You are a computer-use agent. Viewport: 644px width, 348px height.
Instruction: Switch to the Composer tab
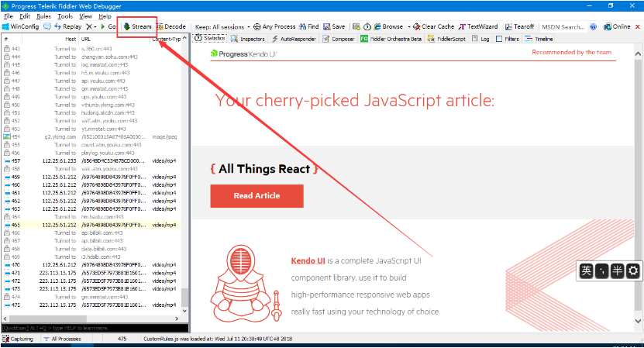pos(339,39)
